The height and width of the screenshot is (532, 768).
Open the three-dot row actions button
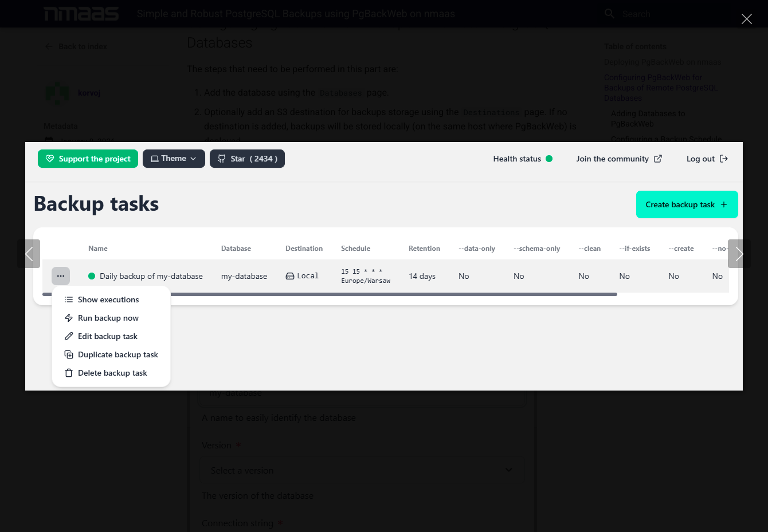[61, 276]
